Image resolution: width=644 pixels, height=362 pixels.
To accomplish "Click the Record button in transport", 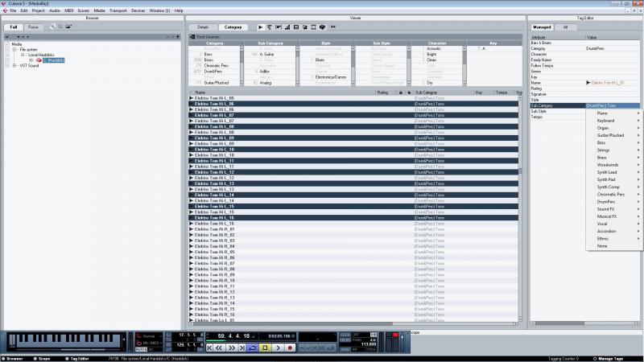I will [290, 348].
